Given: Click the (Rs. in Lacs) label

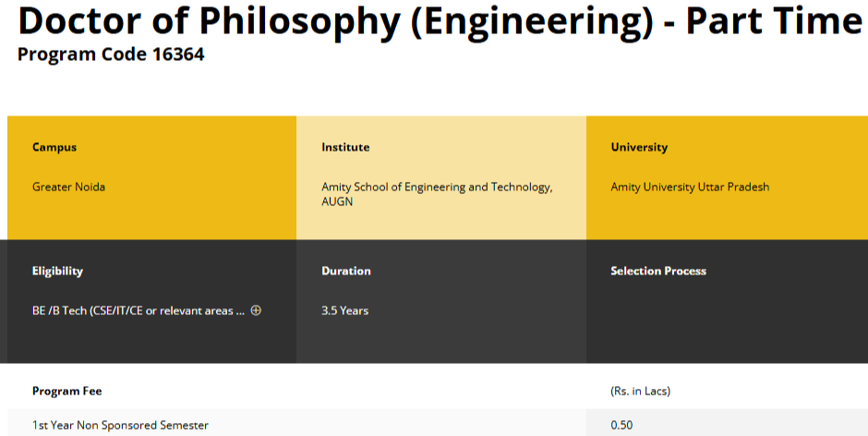Looking at the screenshot, I should click(x=640, y=391).
